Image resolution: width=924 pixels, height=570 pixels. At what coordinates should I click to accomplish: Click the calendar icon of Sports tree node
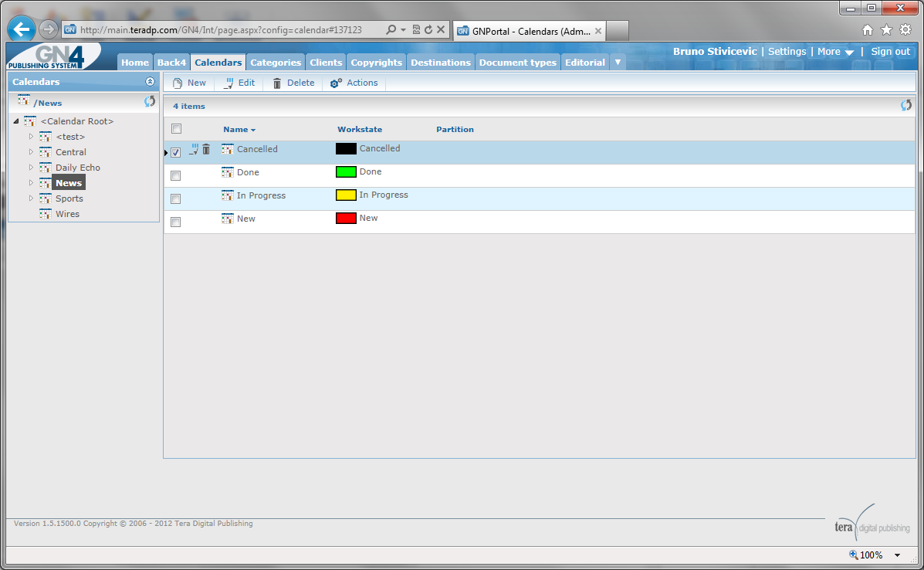(x=46, y=198)
